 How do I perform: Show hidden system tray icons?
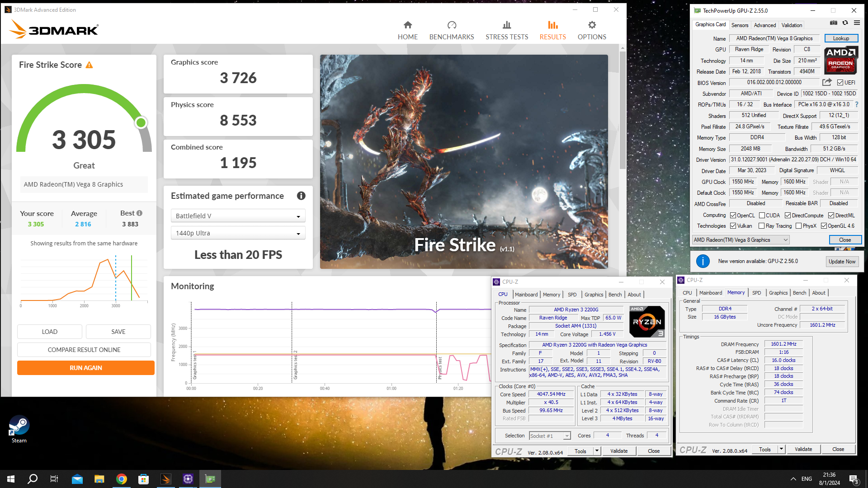793,479
